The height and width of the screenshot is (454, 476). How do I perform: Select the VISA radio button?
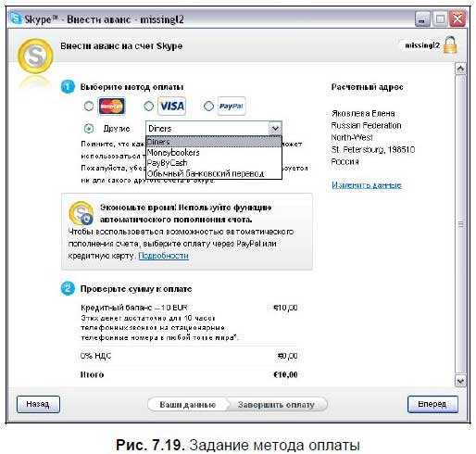click(x=148, y=107)
